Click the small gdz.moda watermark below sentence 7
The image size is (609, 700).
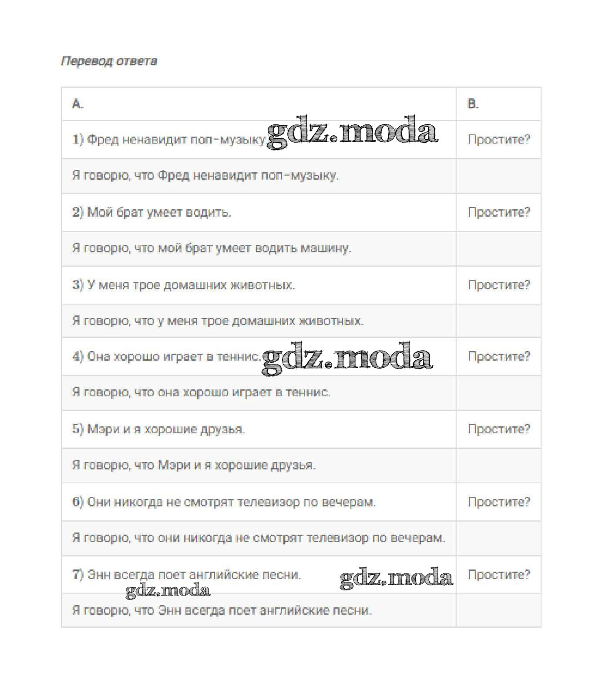pyautogui.click(x=168, y=591)
